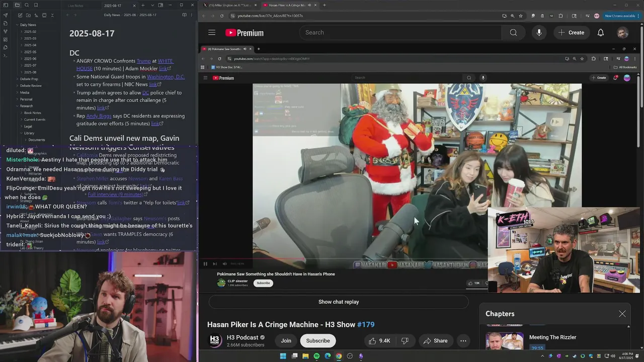Open the Washington, D.C. link
Image resolution: width=644 pixels, height=362 pixels.
pos(166,77)
